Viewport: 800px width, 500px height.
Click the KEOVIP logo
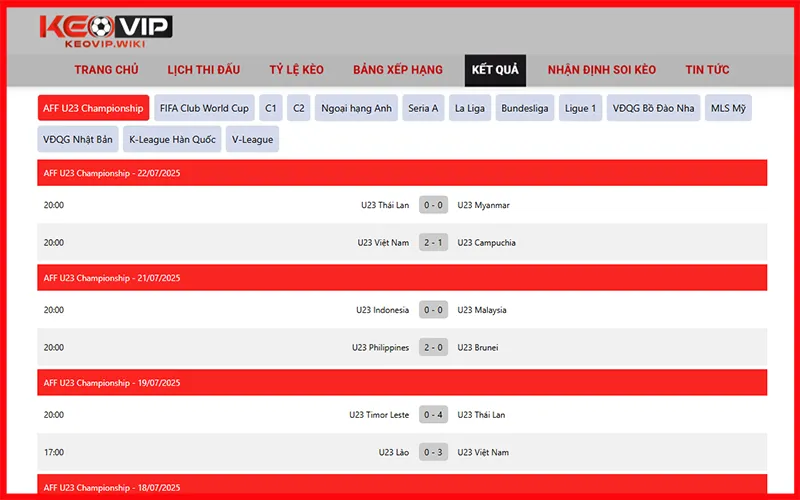coord(105,31)
